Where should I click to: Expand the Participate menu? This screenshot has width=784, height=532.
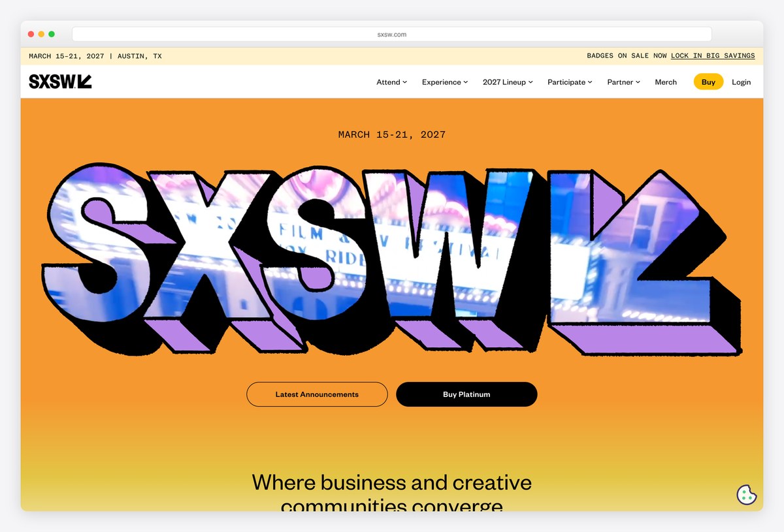click(570, 82)
